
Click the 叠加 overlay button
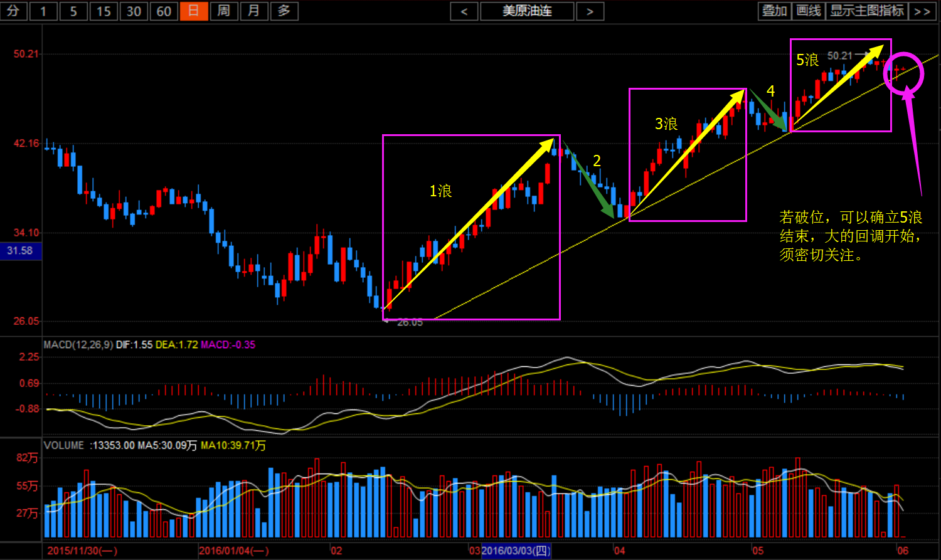tap(774, 11)
